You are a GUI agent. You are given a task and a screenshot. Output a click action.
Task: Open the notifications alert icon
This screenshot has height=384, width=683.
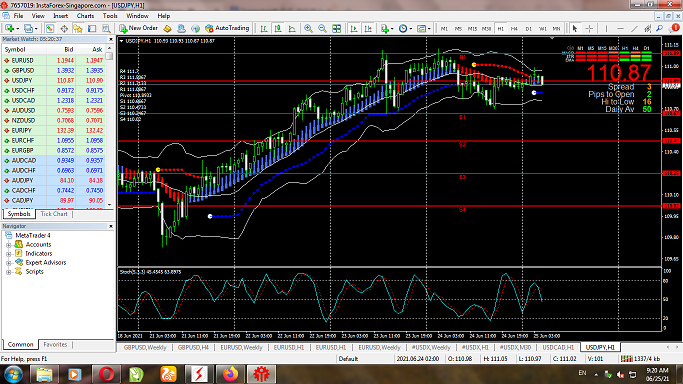[x=674, y=28]
